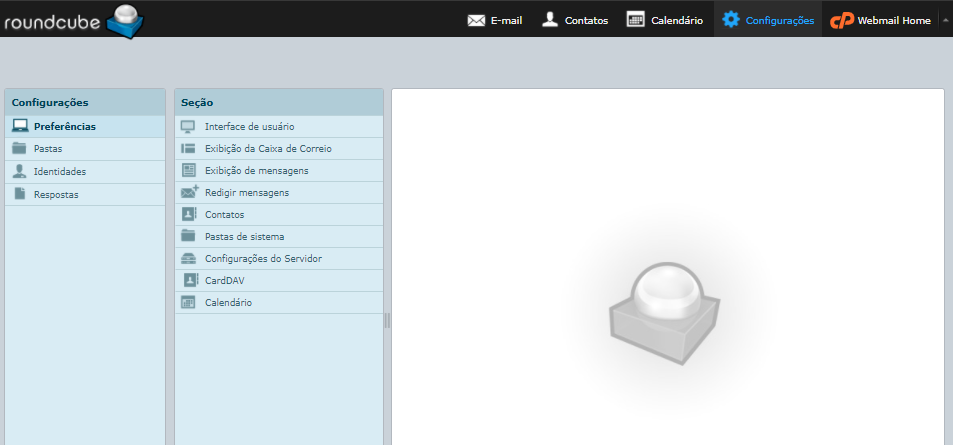Open the Interface de usuário section
This screenshot has height=445, width=953.
click(x=279, y=126)
